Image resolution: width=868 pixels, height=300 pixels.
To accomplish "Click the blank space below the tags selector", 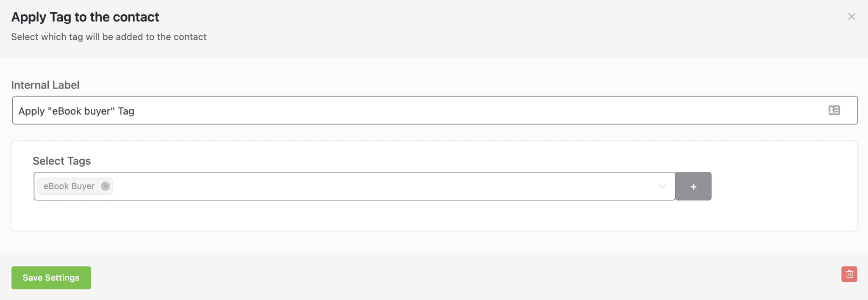I will pyautogui.click(x=381, y=216).
